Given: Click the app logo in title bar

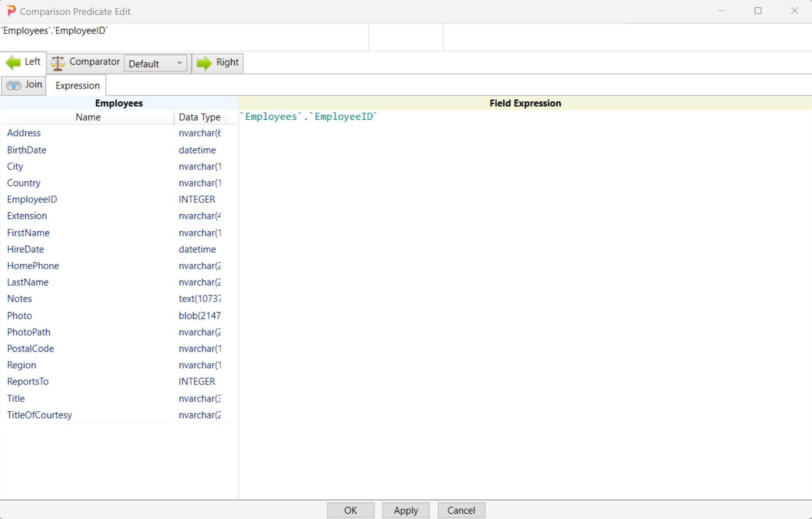Looking at the screenshot, I should coord(11,11).
